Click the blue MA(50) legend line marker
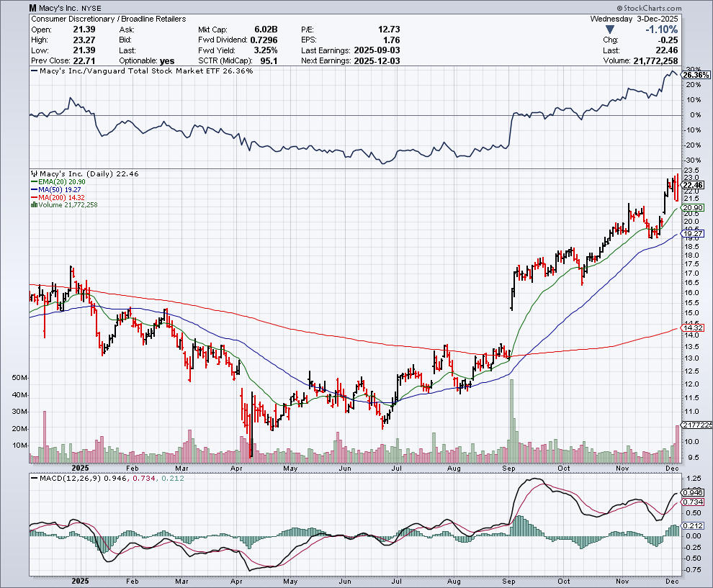Screen dimensions: 713x588 click(x=32, y=189)
